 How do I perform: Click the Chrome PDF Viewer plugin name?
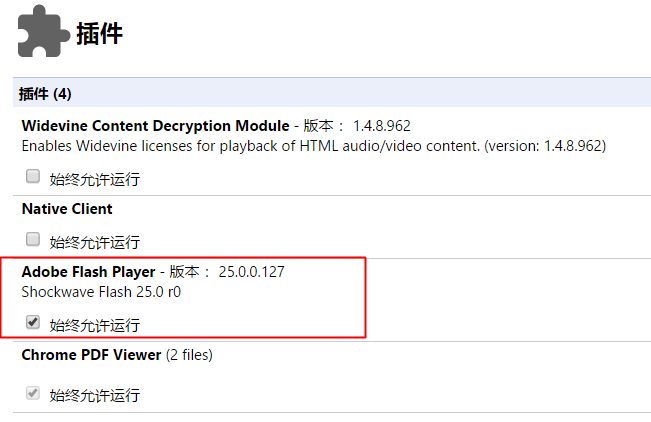[x=91, y=355]
